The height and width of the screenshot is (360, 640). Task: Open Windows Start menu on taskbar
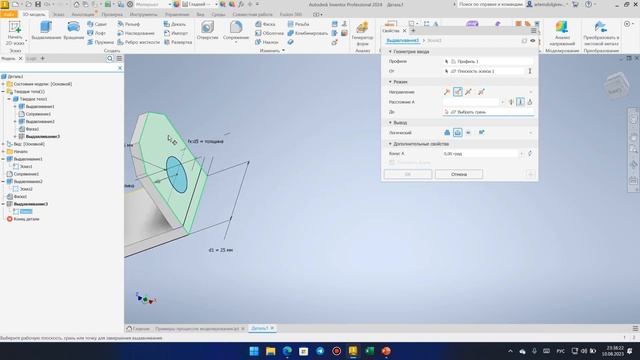point(254,351)
